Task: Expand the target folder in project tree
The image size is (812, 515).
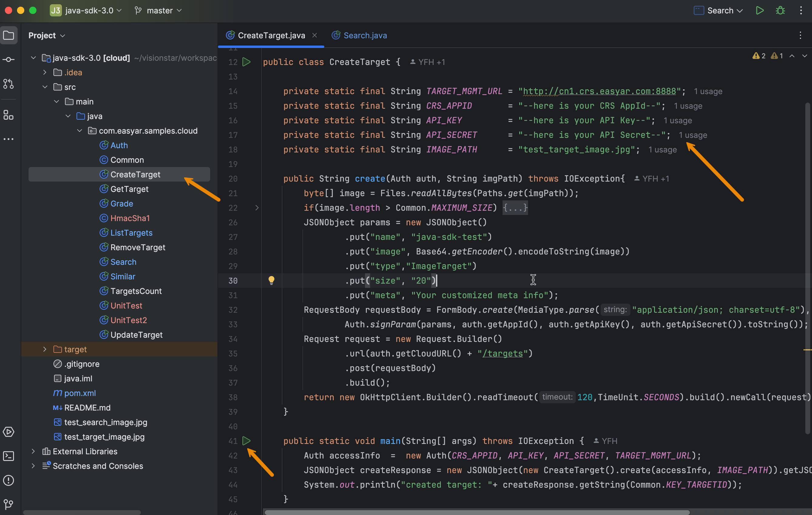Action: (45, 349)
